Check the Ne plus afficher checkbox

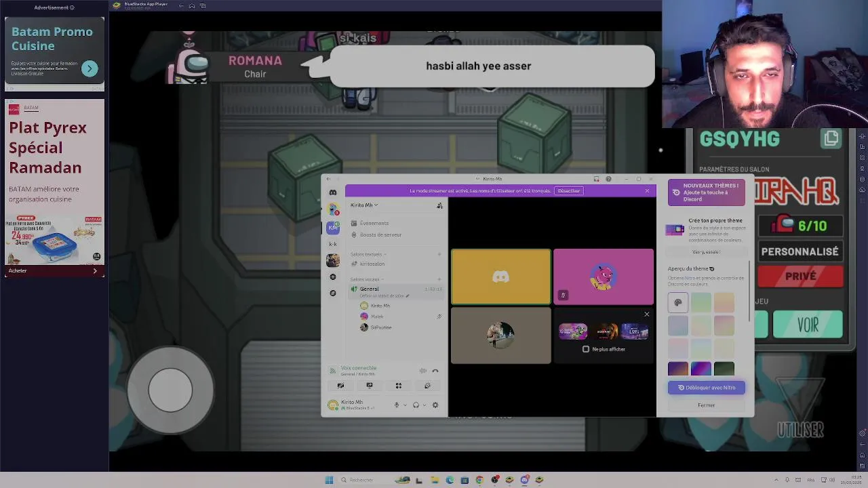click(586, 349)
